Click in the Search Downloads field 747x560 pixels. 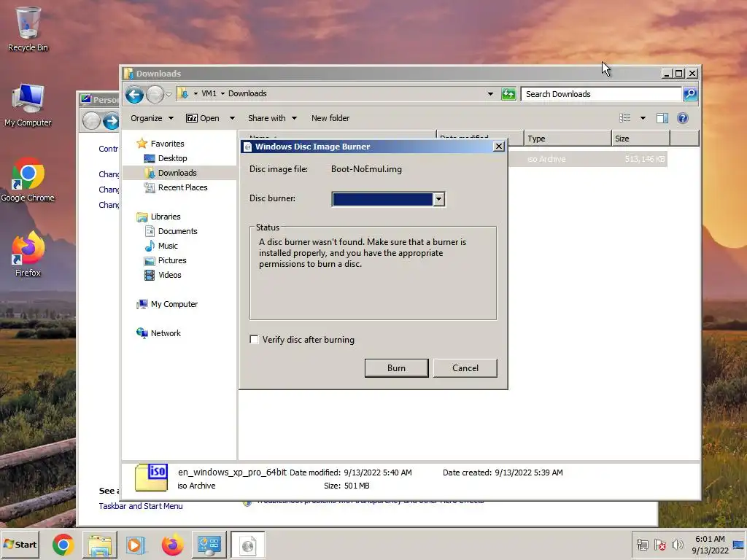601,94
